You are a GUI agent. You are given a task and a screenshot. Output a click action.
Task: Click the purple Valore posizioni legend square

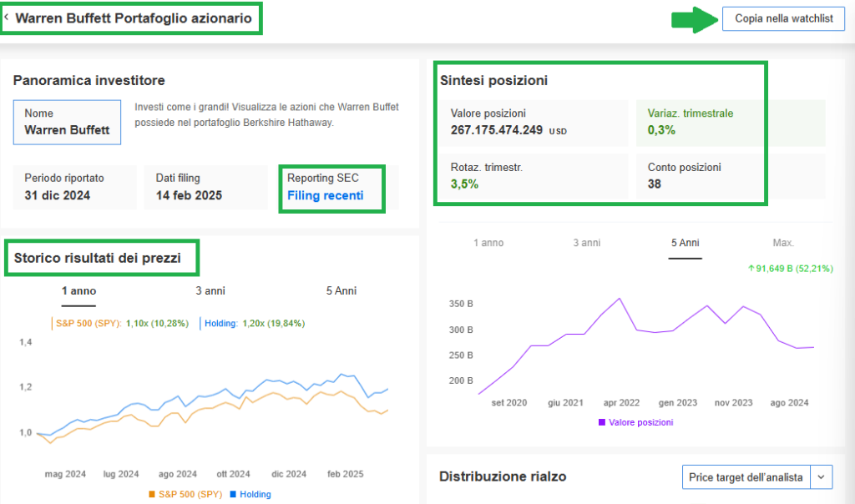601,422
